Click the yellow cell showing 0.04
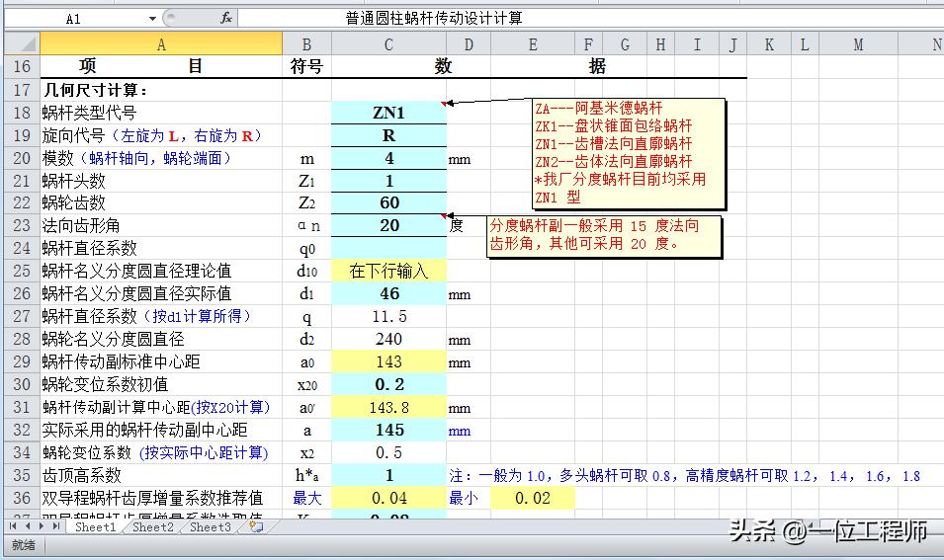 coord(388,498)
